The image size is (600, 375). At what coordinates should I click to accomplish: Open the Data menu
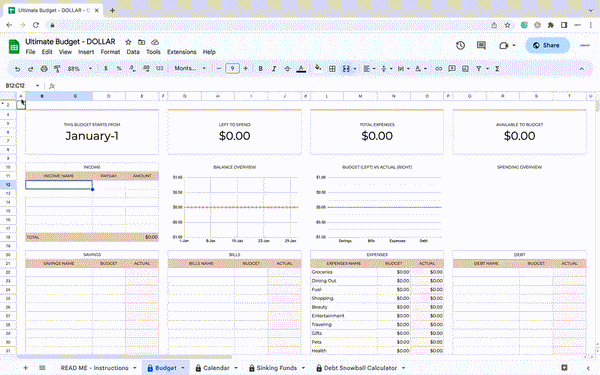pyautogui.click(x=133, y=52)
